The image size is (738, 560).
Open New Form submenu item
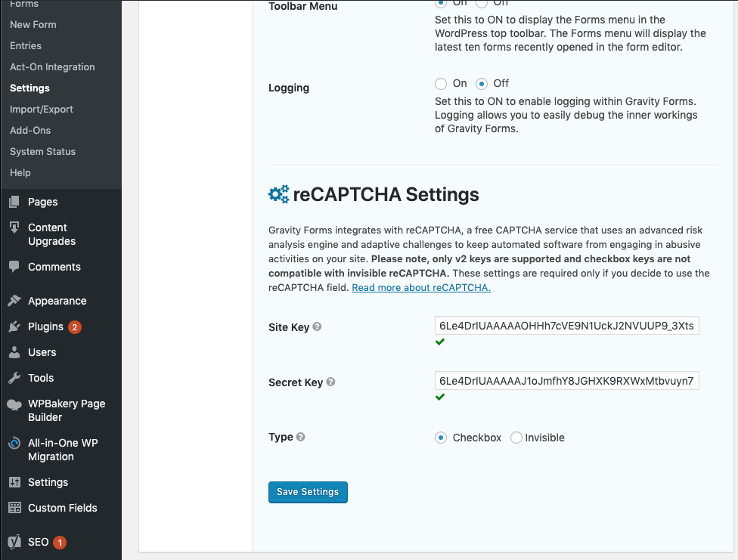[x=33, y=24]
